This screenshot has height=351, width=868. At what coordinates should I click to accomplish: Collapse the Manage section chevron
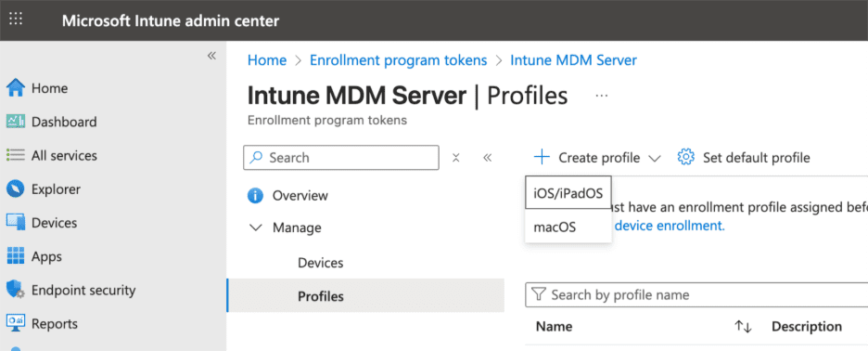(x=256, y=227)
